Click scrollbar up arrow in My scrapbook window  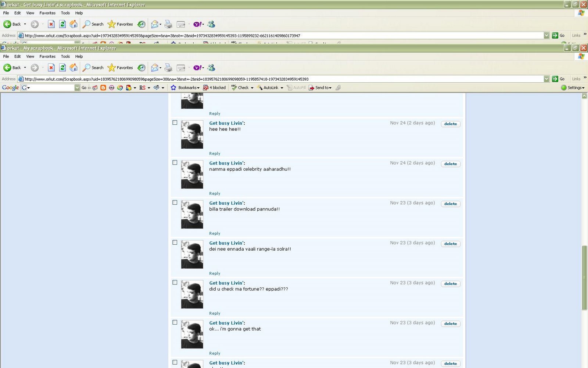[x=584, y=96]
